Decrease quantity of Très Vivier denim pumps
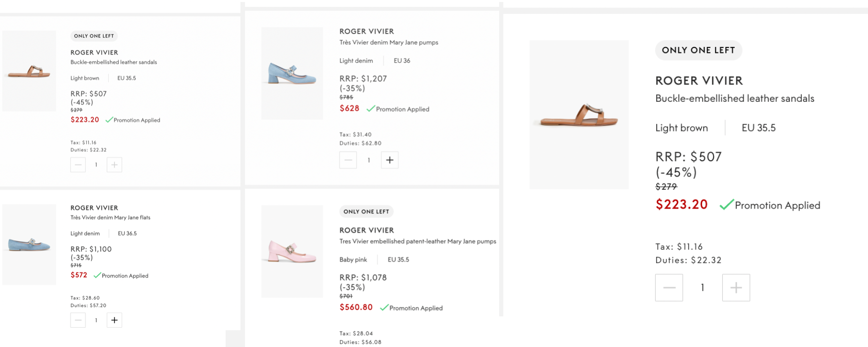Screen dimensions: 868x347 (x=348, y=160)
